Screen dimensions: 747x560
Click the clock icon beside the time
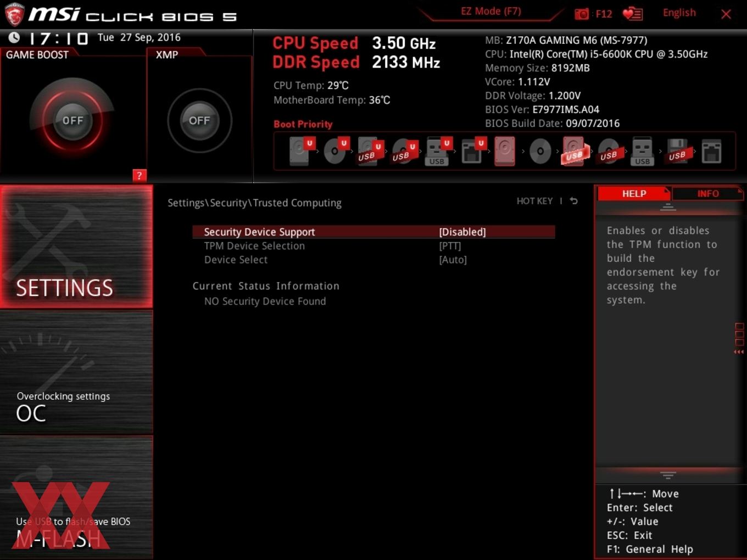tap(14, 37)
